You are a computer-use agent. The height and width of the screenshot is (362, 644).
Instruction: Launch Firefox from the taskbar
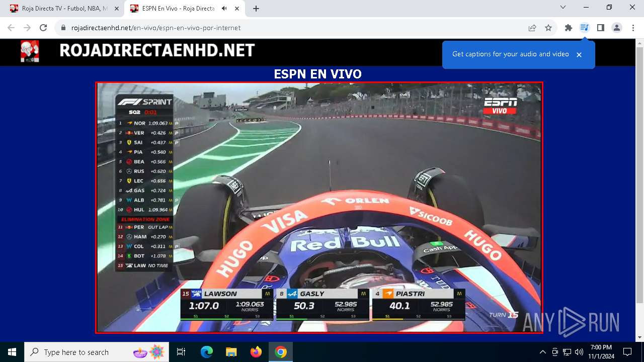tap(256, 352)
